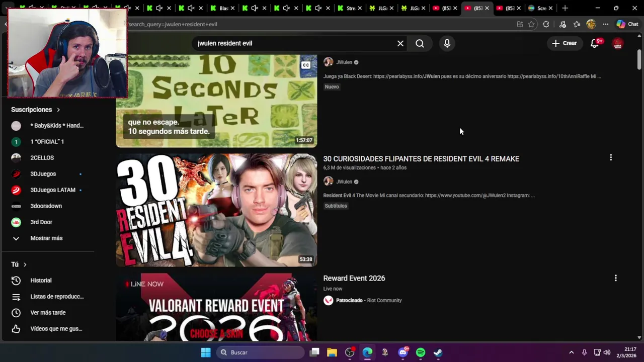The width and height of the screenshot is (644, 362).
Task: Open Spotify from the taskbar
Action: 421,352
